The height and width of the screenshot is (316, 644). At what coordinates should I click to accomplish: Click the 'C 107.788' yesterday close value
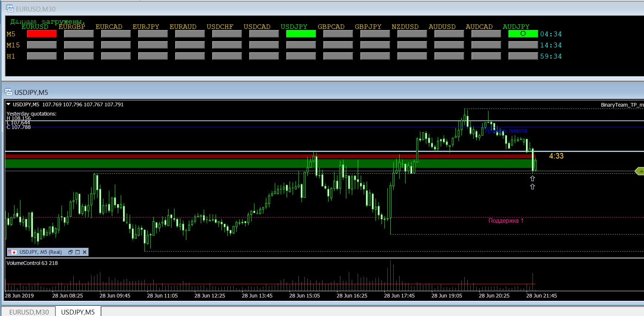pos(19,127)
